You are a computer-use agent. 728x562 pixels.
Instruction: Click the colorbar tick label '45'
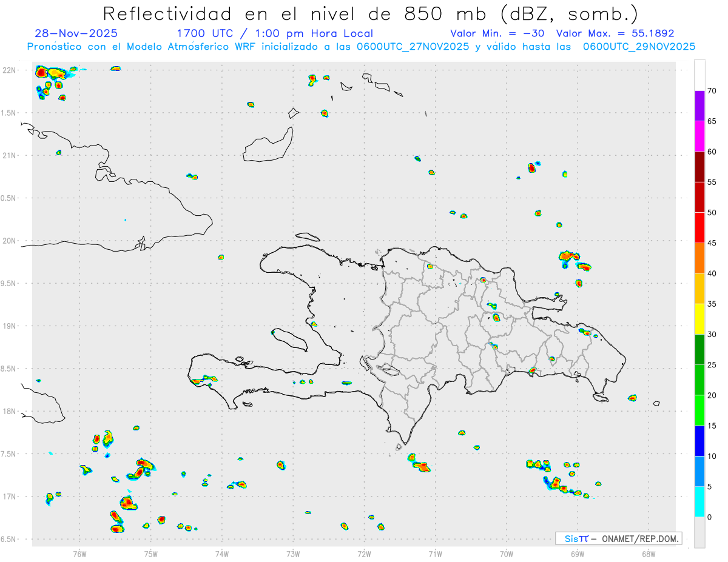[712, 243]
